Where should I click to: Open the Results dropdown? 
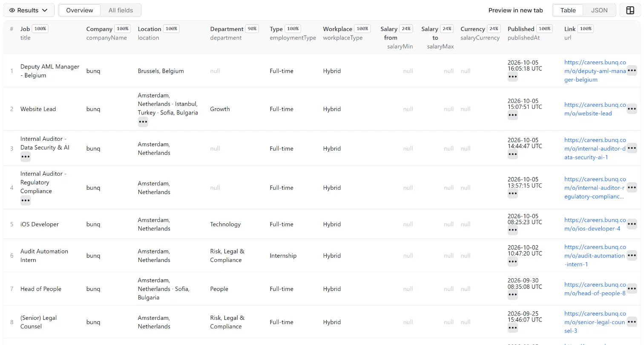click(x=29, y=10)
